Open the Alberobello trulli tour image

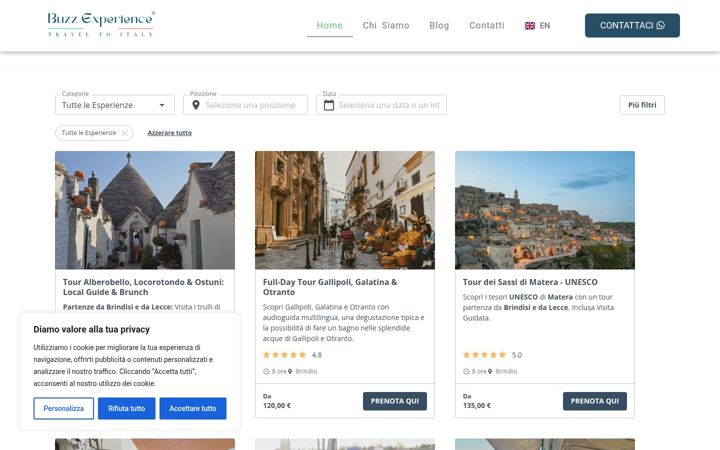point(145,210)
